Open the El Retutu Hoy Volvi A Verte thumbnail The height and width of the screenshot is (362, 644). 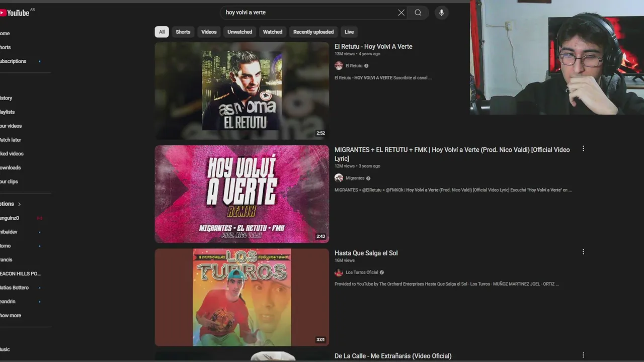[x=242, y=91]
